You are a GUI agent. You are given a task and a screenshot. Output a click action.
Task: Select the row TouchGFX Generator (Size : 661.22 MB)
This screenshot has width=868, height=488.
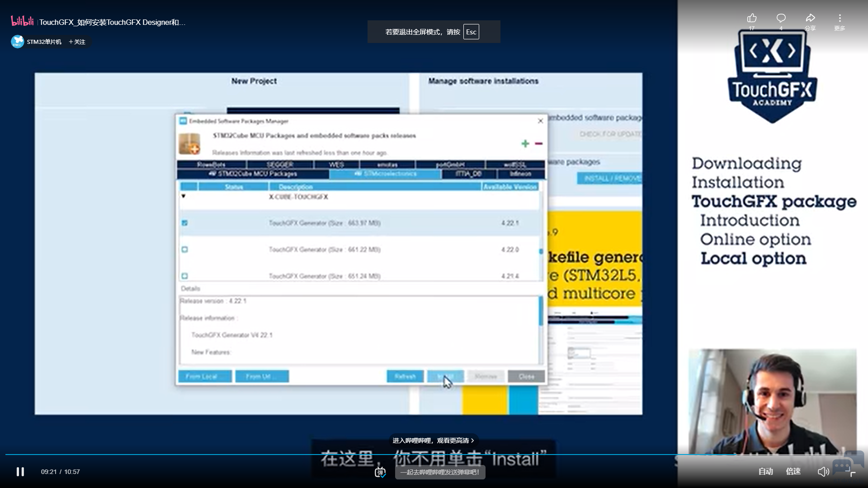coord(359,249)
